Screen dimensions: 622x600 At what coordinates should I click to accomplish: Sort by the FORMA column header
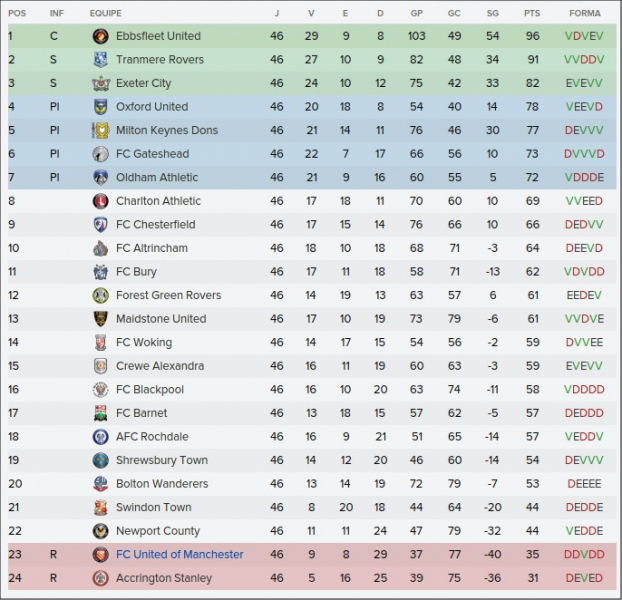(x=584, y=13)
